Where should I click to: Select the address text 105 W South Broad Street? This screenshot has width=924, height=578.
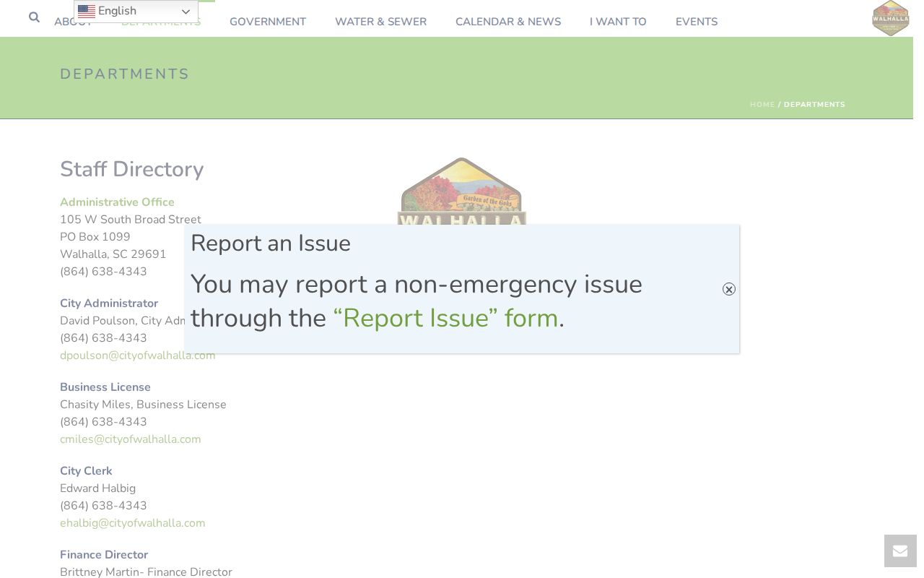(131, 220)
